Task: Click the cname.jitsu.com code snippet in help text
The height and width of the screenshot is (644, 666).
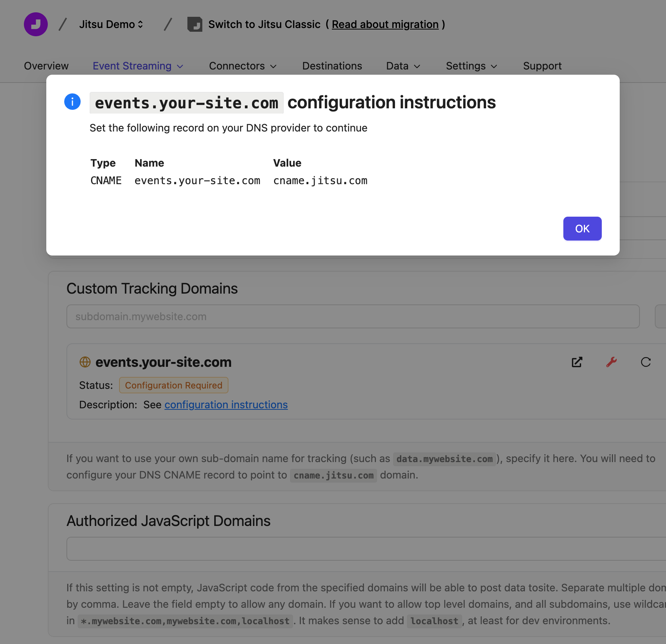Action: [x=333, y=475]
